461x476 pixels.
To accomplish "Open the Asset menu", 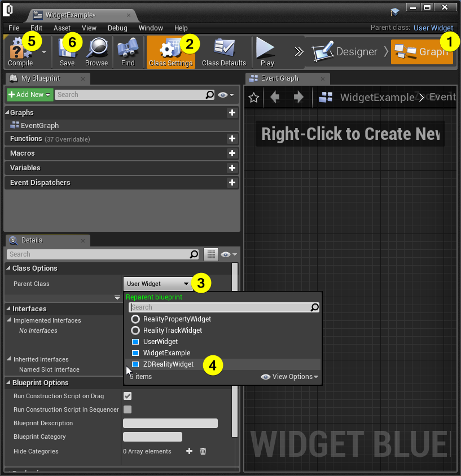I will (x=62, y=28).
